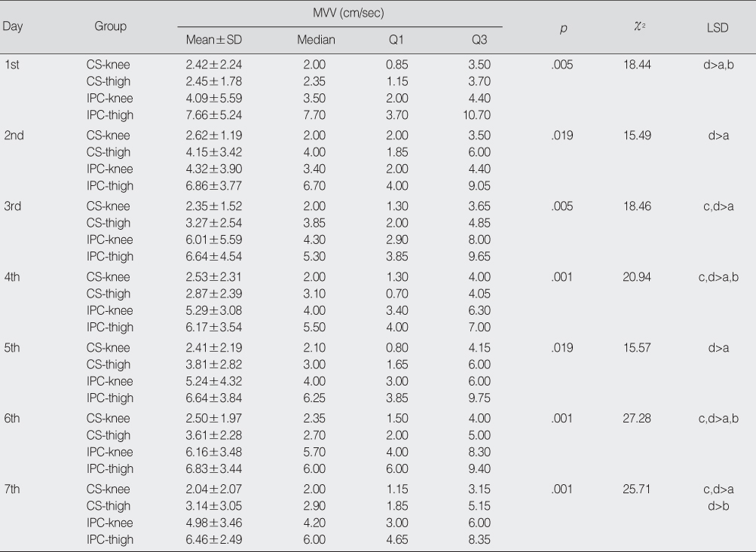Click the Median subheader
This screenshot has width=756, height=552.
pos(316,39)
